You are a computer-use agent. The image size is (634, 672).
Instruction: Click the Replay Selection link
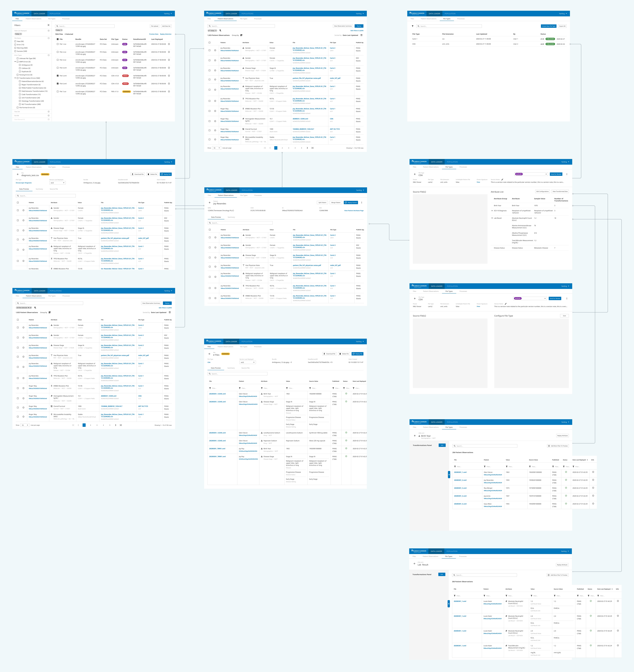click(x=166, y=34)
